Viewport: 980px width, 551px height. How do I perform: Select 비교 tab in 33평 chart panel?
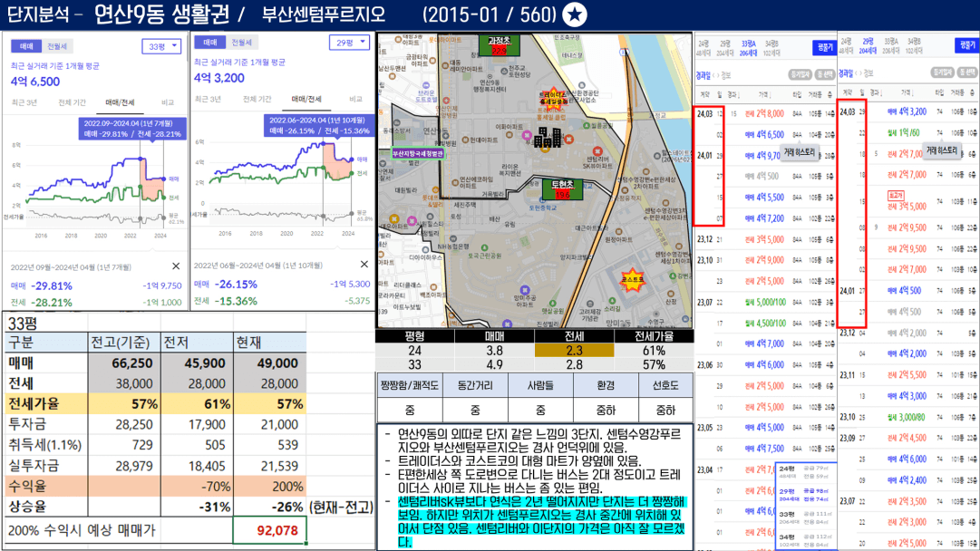[168, 102]
